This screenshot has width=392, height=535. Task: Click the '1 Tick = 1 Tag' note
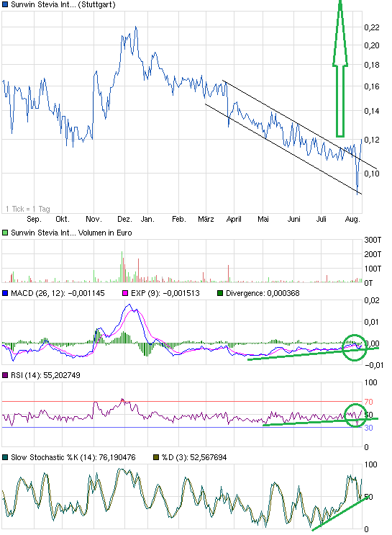(28, 209)
